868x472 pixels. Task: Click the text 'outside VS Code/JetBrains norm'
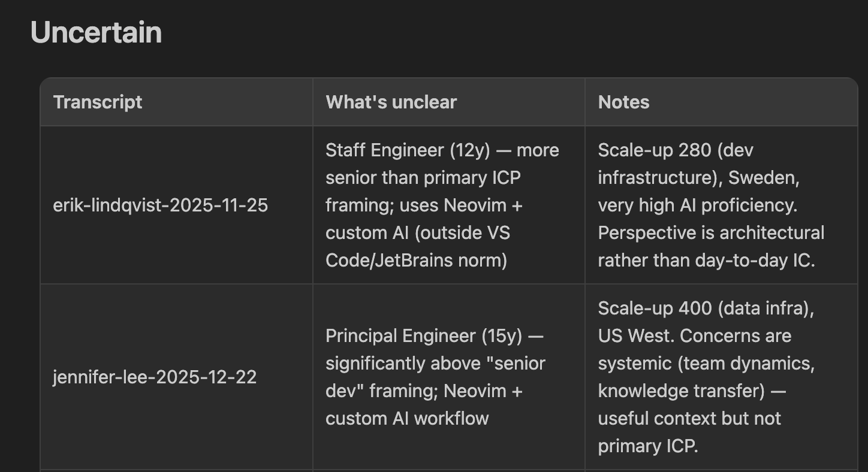click(x=417, y=247)
